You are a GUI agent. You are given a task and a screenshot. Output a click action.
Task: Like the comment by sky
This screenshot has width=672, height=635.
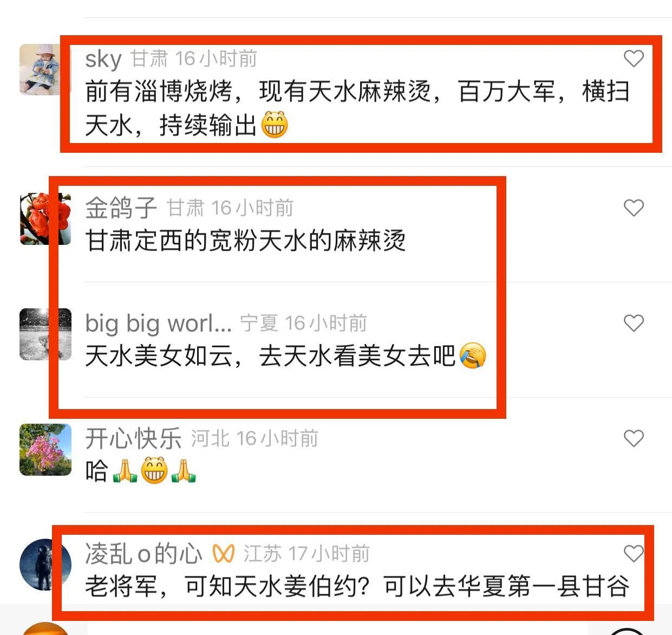(634, 59)
